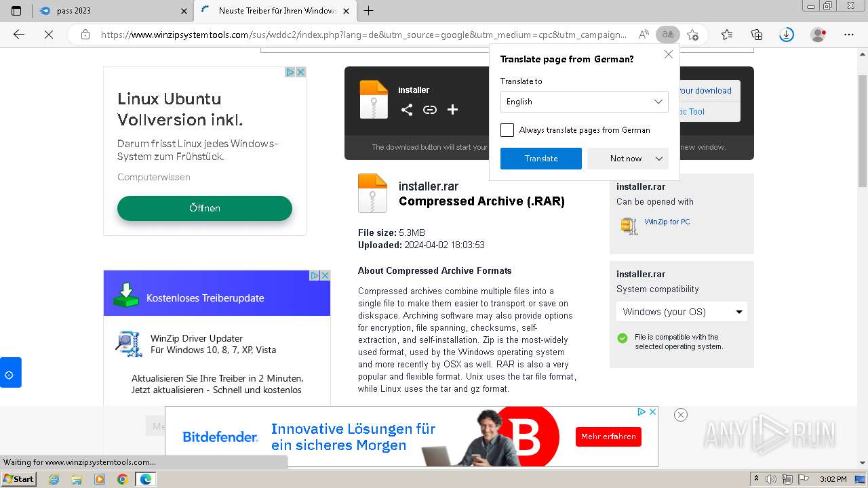This screenshot has height=488, width=868.
Task: Close the Linux Ubuntu ad
Action: click(x=301, y=72)
